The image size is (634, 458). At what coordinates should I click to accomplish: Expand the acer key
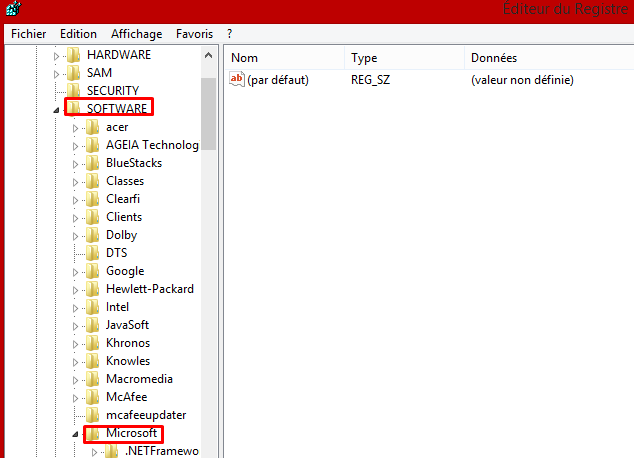click(x=75, y=128)
